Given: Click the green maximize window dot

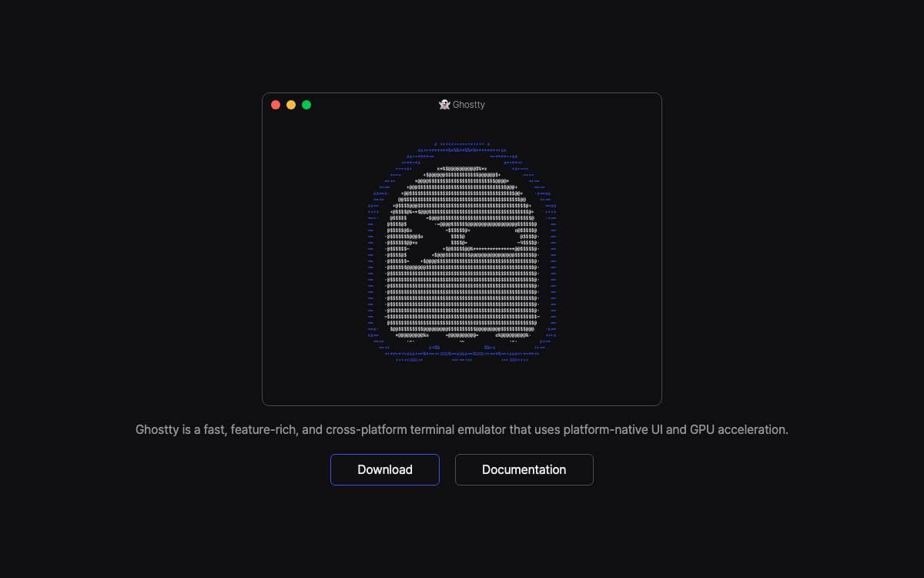Looking at the screenshot, I should [306, 105].
